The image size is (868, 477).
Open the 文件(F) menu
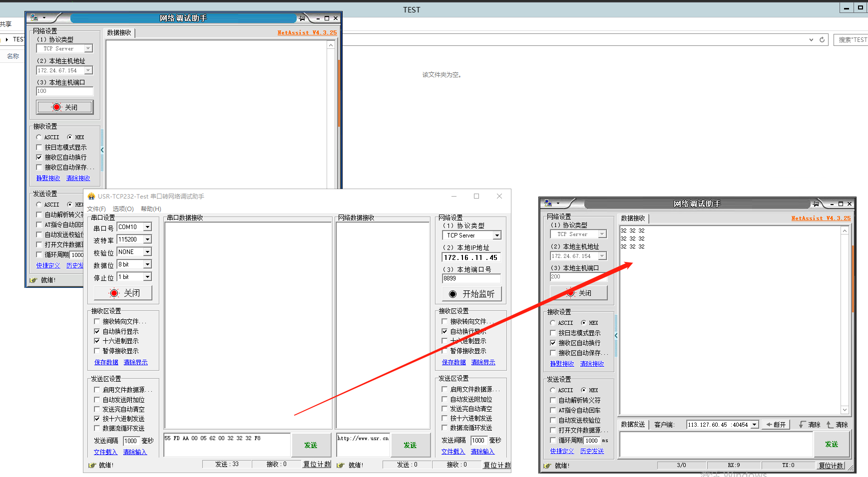click(96, 209)
